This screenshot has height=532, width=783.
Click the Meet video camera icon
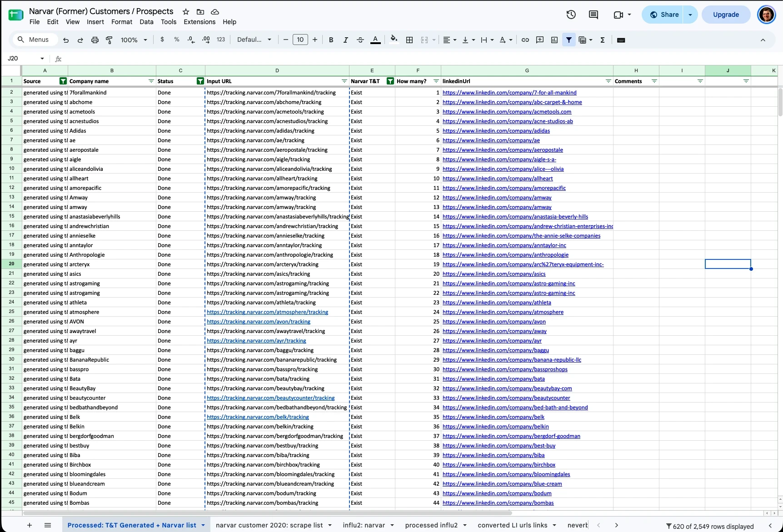[618, 15]
